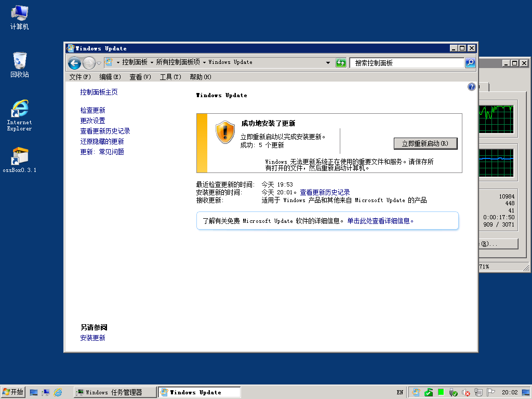Open the address bar history dropdown
Viewport: 532px width, 399px height.
pyautogui.click(x=328, y=63)
